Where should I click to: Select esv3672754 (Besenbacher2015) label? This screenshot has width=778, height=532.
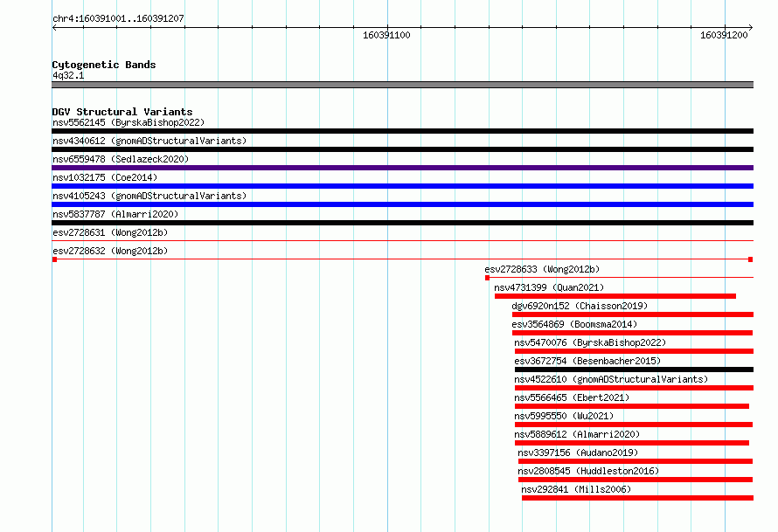coord(587,361)
